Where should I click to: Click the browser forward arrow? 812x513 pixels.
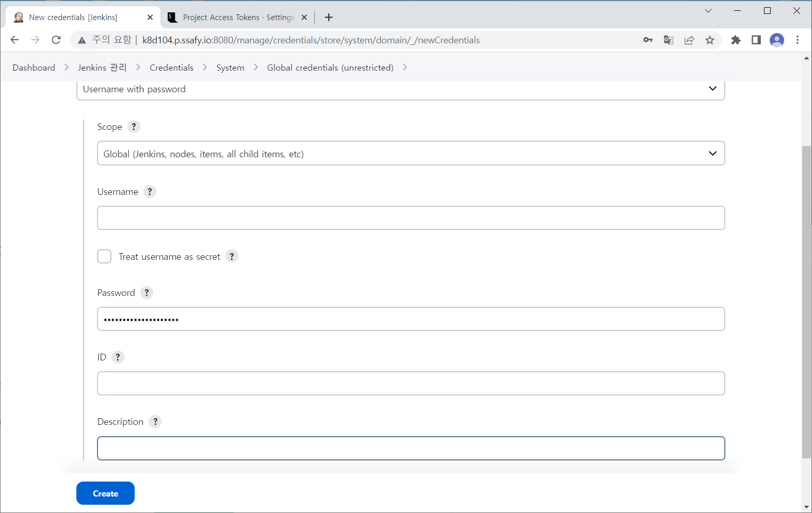tap(35, 40)
